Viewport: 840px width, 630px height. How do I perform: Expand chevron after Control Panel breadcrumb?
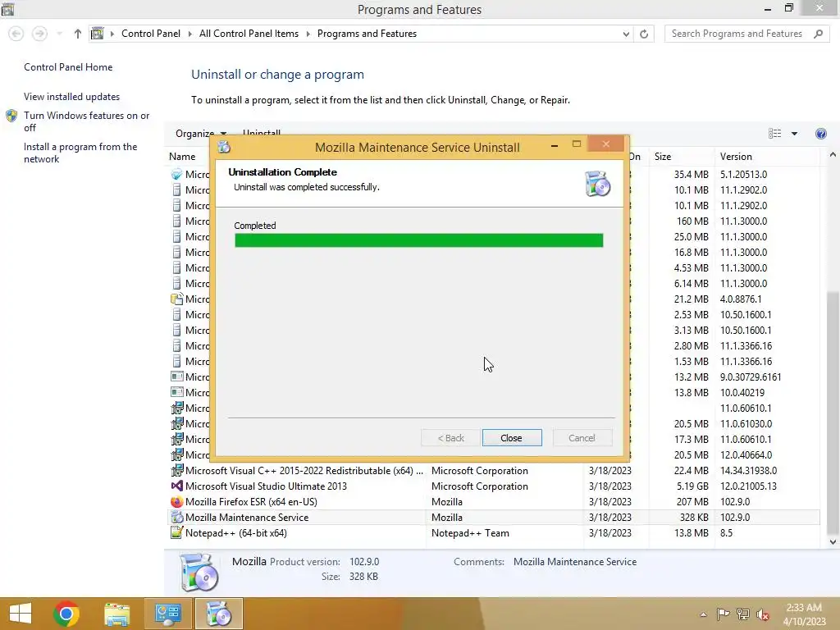click(x=189, y=34)
